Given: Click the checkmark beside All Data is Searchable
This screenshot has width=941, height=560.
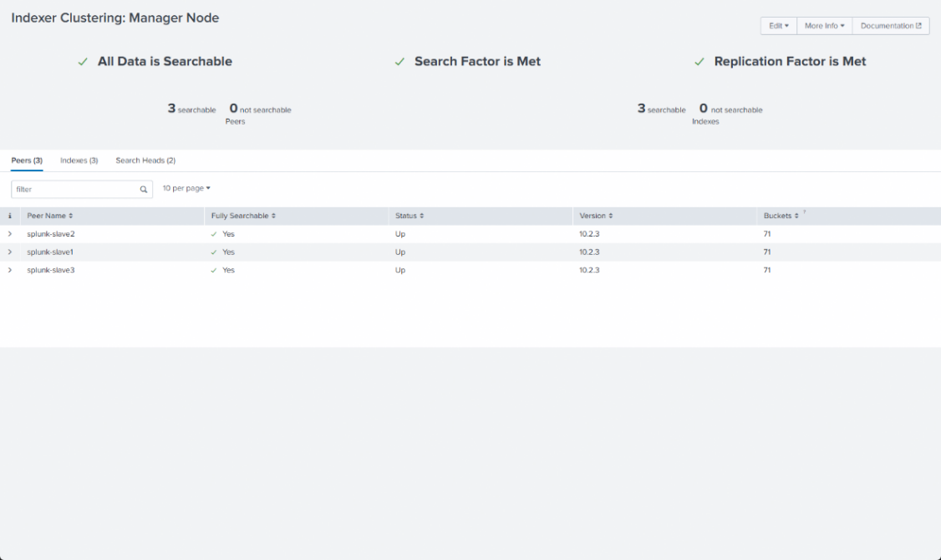Looking at the screenshot, I should [x=83, y=62].
